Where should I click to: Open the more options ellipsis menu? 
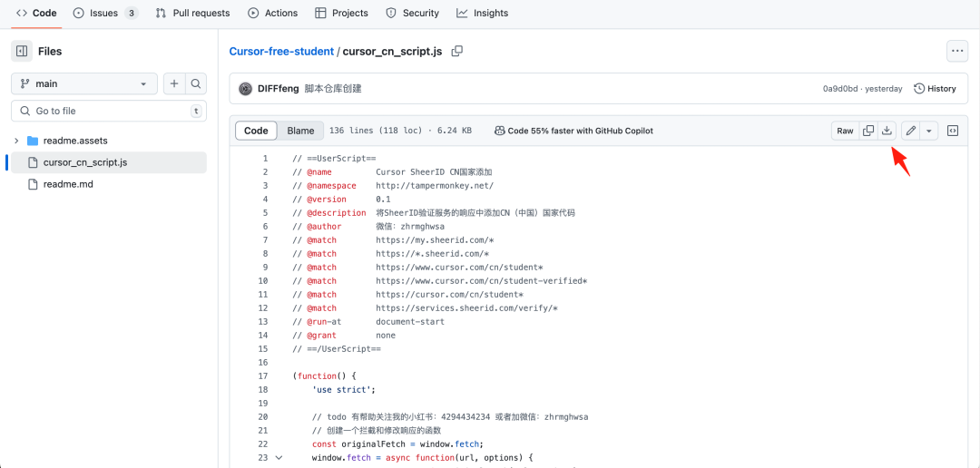click(x=957, y=51)
